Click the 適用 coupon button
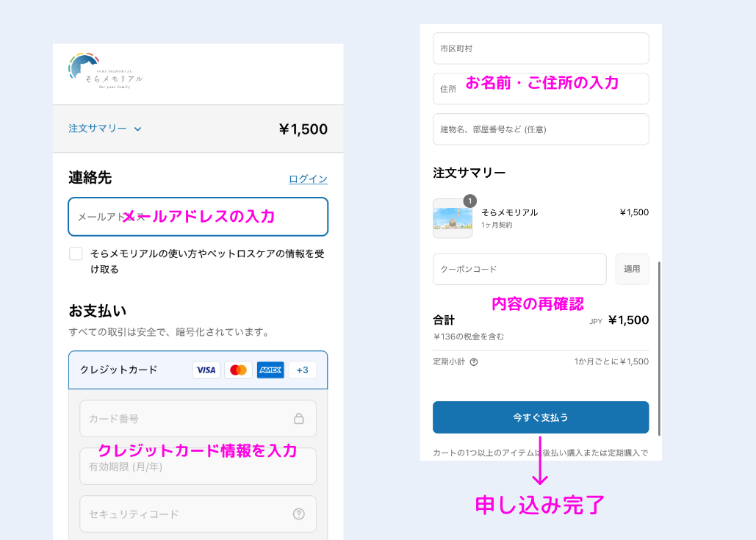The image size is (756, 540). (x=632, y=269)
